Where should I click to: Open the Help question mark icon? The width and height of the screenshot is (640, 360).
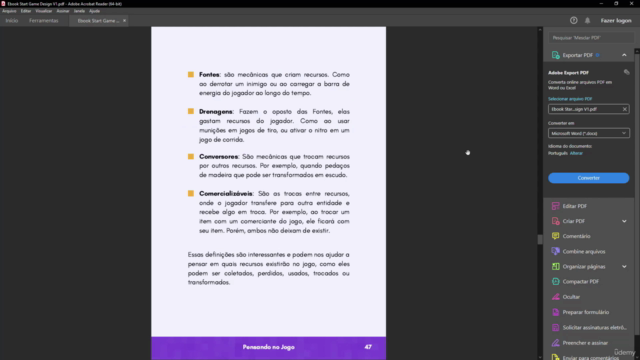(x=573, y=20)
